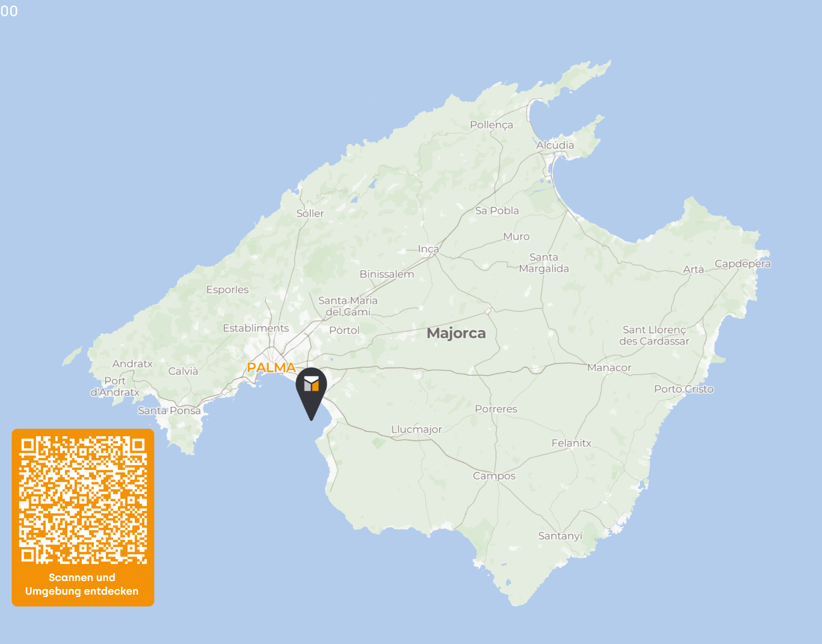Select the Alcúdia label on map
Image resolution: width=822 pixels, height=644 pixels.
pos(555,145)
